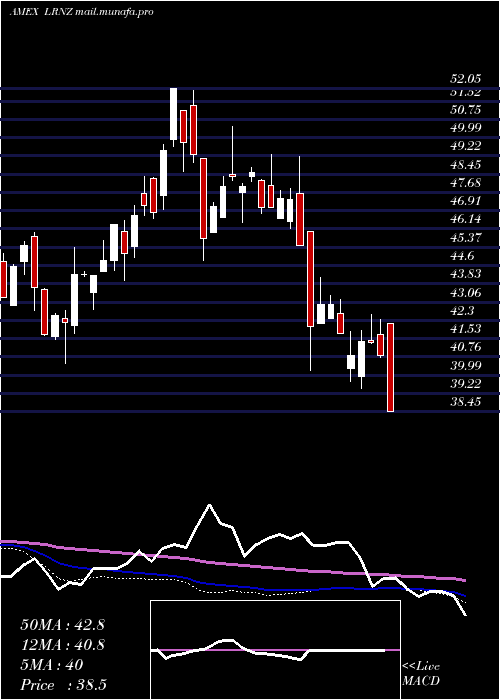This screenshot has width=500, height=700.
Task: Click the 12MA : 40.8 readout
Action: pyautogui.click(x=62, y=645)
